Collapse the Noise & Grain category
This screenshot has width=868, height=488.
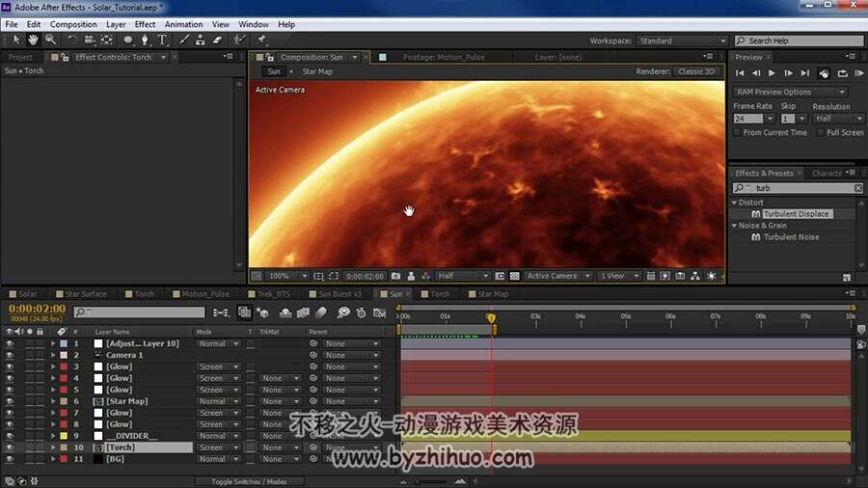tap(735, 226)
